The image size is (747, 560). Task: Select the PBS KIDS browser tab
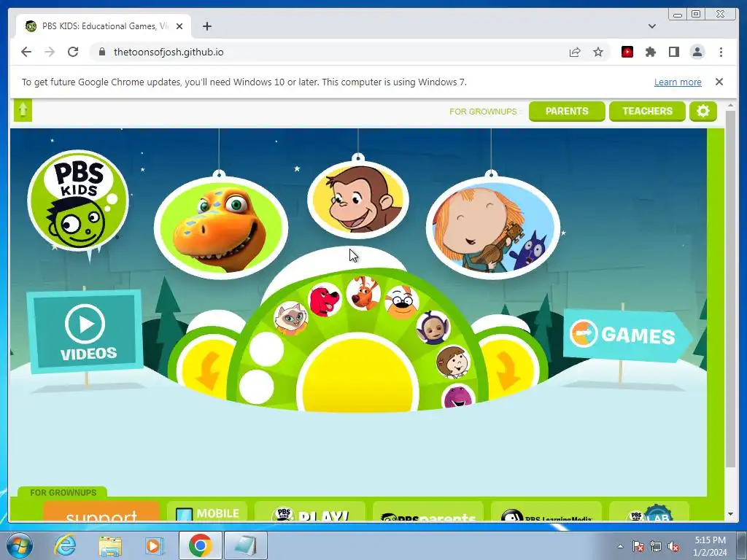[104, 26]
